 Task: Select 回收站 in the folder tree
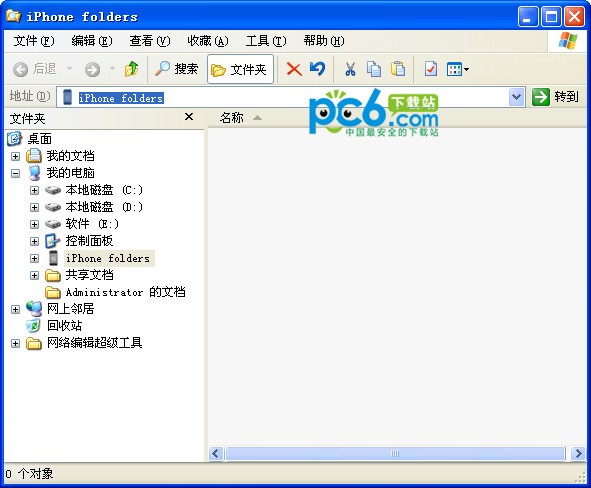coord(64,326)
